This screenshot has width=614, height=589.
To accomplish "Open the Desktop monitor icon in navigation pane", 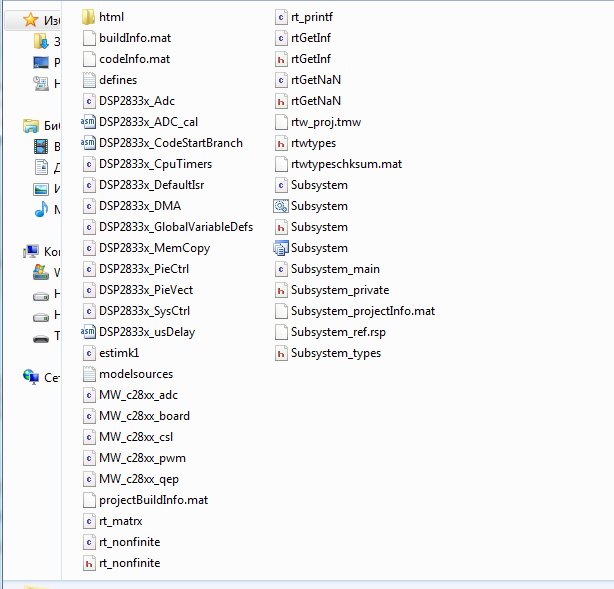I will coord(41,62).
